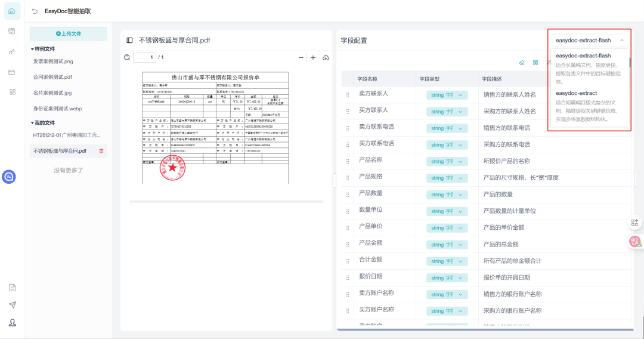The width and height of the screenshot is (644, 339).
Task: Open field type dropdown for 卖方联系电话
Action: click(x=447, y=128)
